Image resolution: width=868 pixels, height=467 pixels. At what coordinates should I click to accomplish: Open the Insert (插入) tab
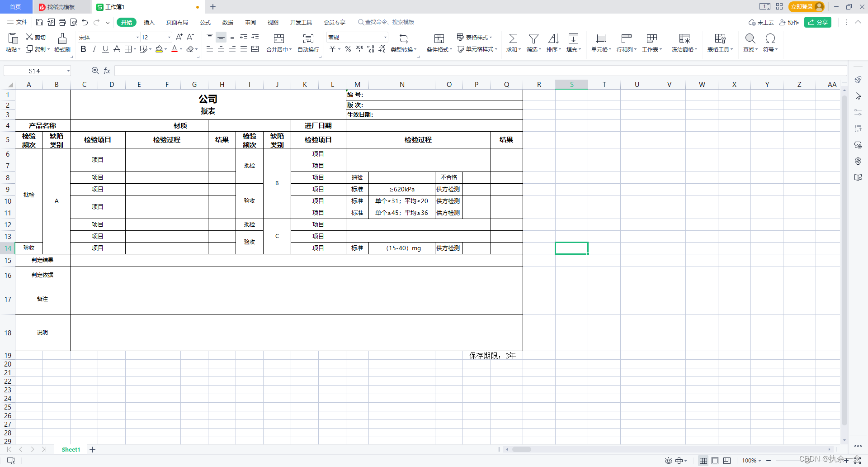[149, 22]
